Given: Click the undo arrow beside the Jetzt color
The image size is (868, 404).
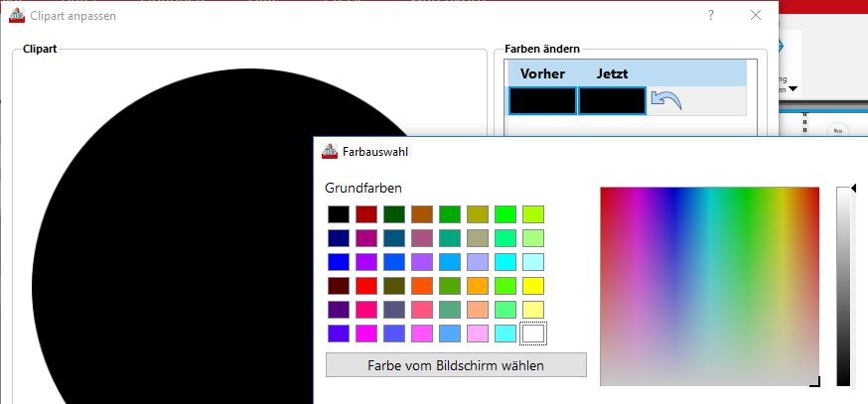Looking at the screenshot, I should (x=666, y=100).
